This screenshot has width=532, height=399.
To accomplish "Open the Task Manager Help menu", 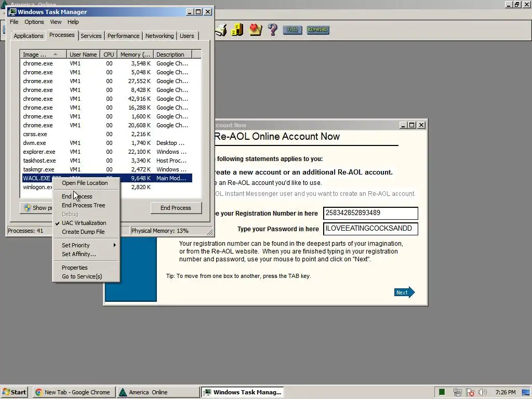I will 73,22.
